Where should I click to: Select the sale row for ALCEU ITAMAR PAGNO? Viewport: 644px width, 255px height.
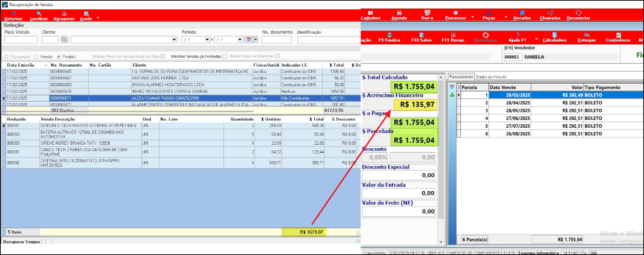[x=181, y=98]
